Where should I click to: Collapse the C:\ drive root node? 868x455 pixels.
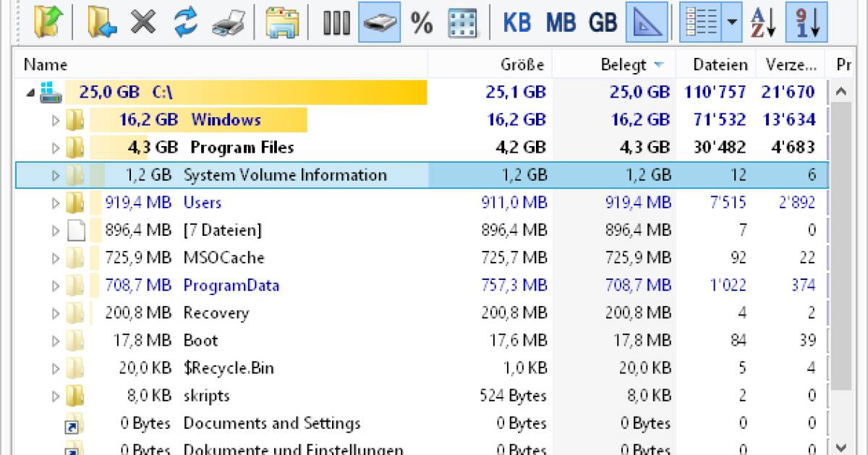tap(30, 92)
